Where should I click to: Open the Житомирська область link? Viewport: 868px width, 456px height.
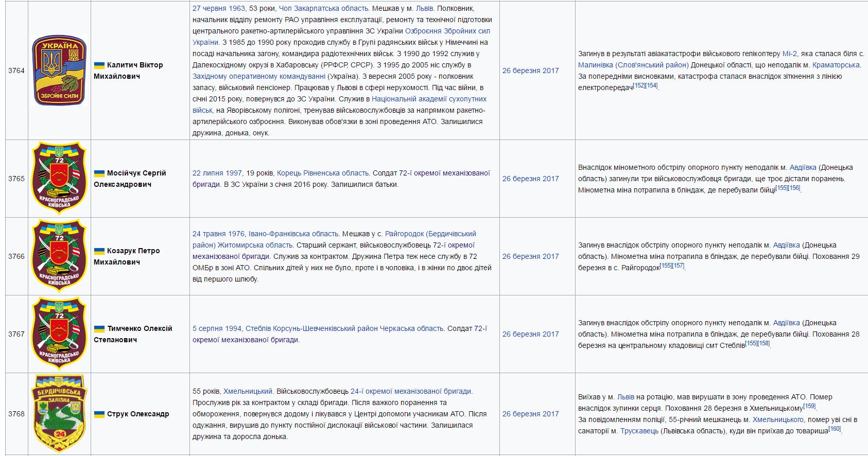[x=256, y=245]
